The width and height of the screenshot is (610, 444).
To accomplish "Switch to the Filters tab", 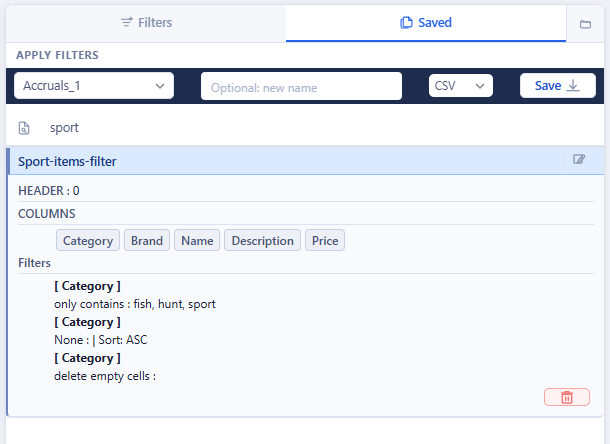I will [146, 23].
